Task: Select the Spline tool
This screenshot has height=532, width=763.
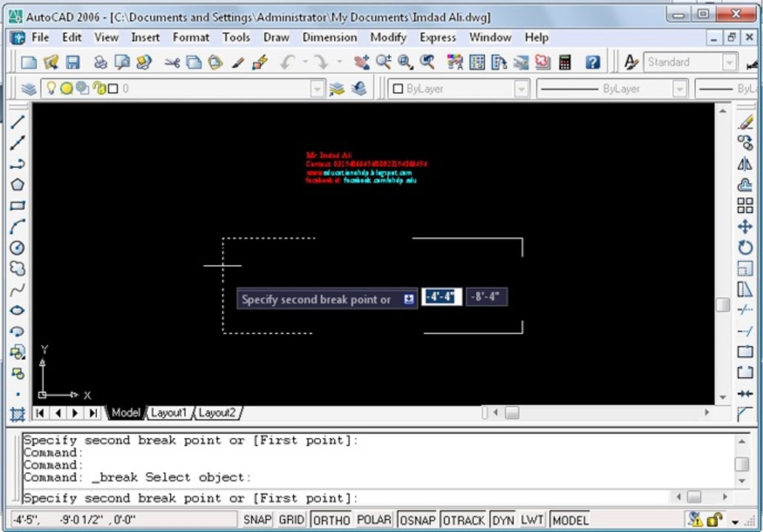Action: [x=18, y=290]
